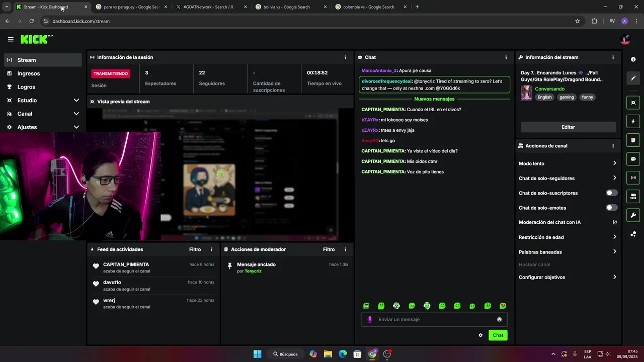Insert the heart-eyes emote at row end
The height and width of the screenshot is (362, 644).
click(x=503, y=306)
